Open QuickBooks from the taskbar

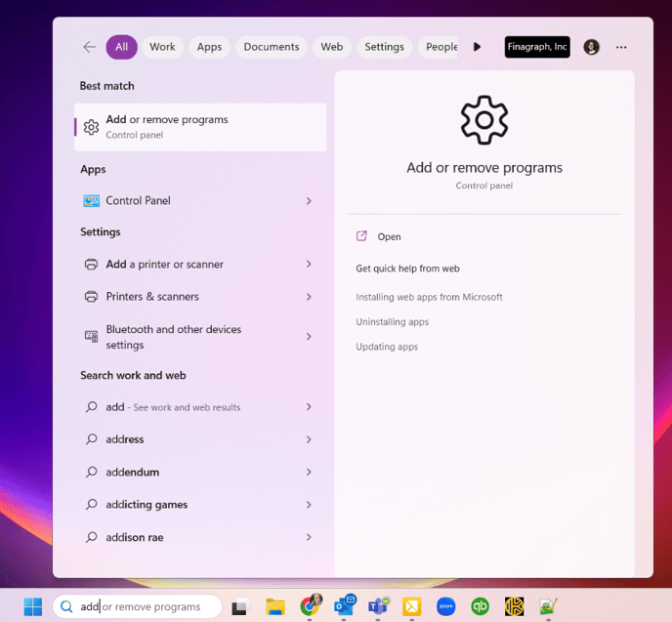[x=480, y=606]
